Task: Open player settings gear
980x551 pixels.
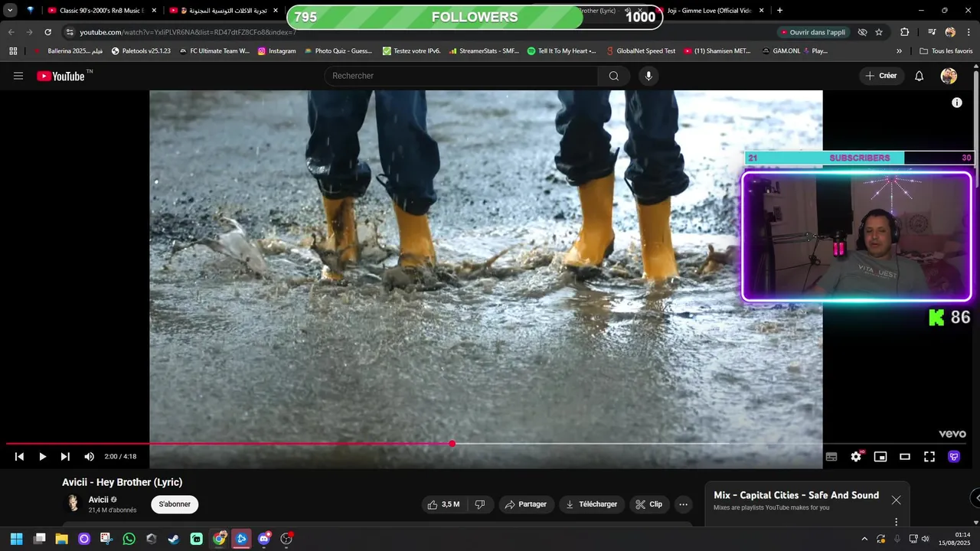Action: (856, 457)
